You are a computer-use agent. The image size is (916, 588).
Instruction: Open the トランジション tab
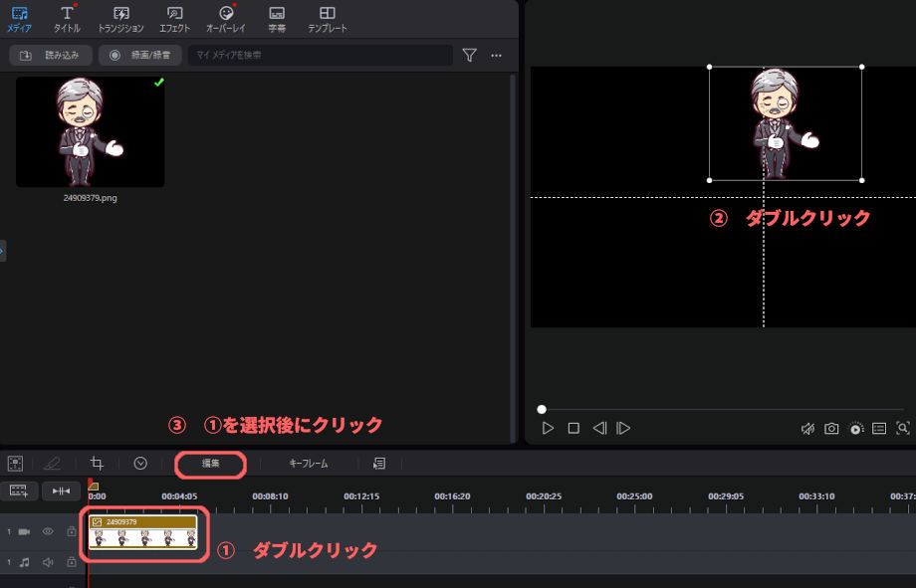tap(120, 19)
